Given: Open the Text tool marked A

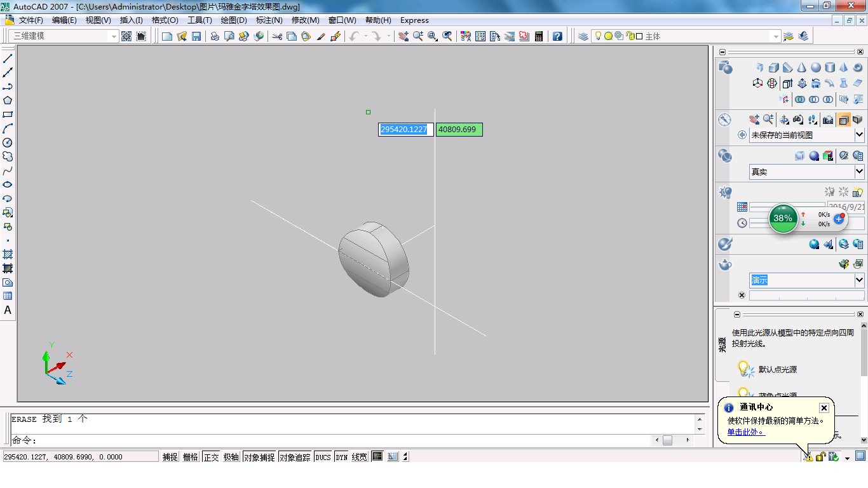Looking at the screenshot, I should pyautogui.click(x=8, y=310).
